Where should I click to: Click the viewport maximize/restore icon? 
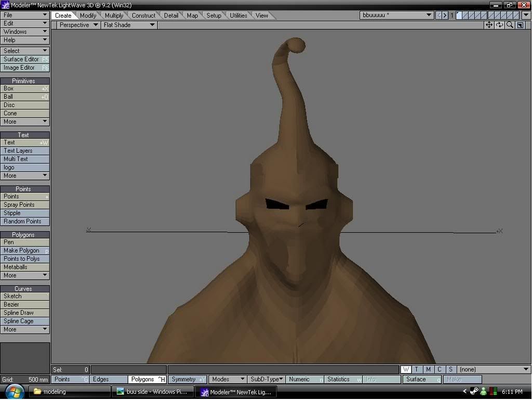pyautogui.click(x=520, y=25)
